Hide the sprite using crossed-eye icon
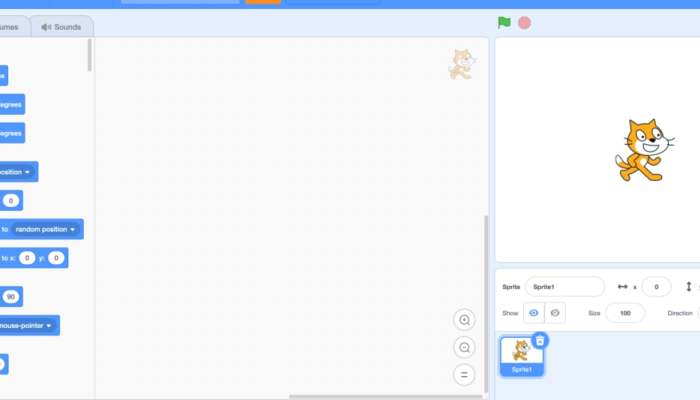Image resolution: width=700 pixels, height=400 pixels. point(555,313)
